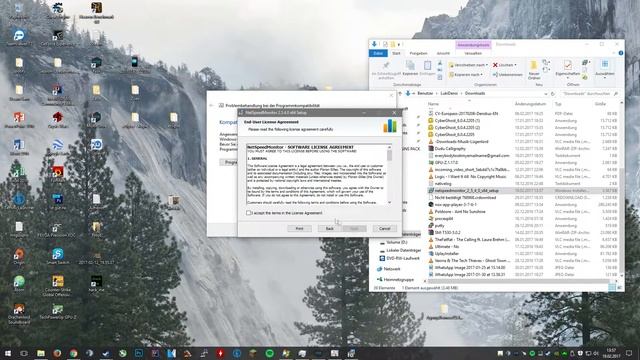Click Print in the setup dialog
640x360 pixels.
(299, 229)
